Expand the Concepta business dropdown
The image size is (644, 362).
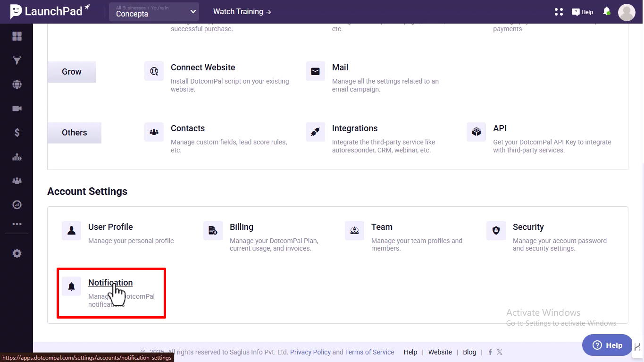pos(154,12)
